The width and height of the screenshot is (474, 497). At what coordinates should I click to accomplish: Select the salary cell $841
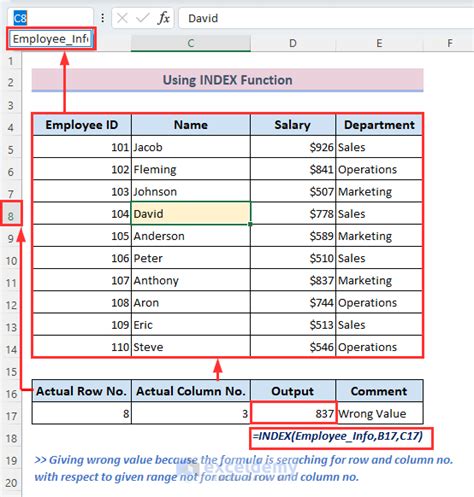pyautogui.click(x=293, y=169)
